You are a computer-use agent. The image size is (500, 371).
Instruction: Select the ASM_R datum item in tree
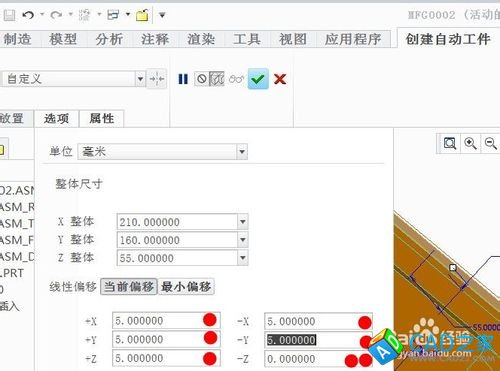pos(17,207)
